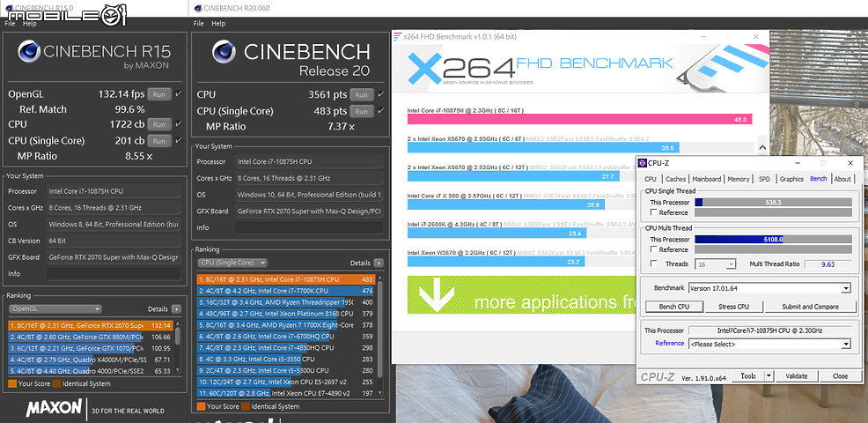Enable Reference checkbox under CPU Single Thread

tap(654, 212)
